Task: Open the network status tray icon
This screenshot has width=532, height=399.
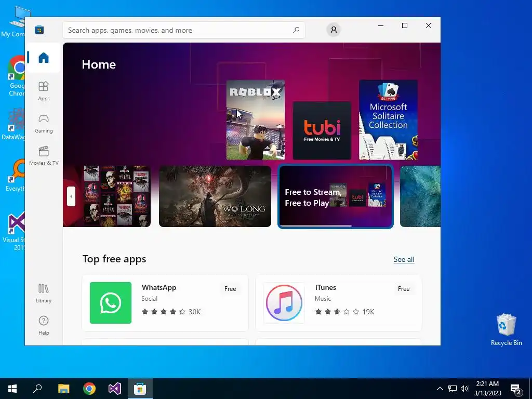Action: [x=453, y=389]
